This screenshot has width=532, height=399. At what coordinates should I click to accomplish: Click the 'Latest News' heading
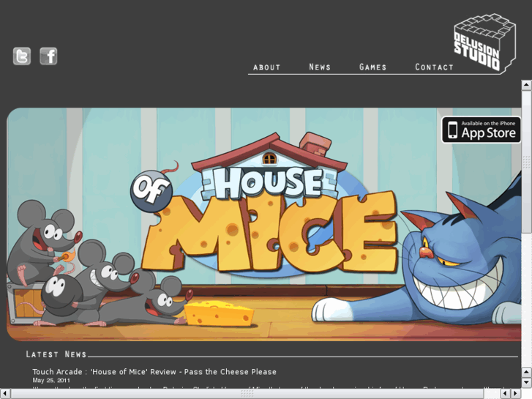(x=56, y=354)
